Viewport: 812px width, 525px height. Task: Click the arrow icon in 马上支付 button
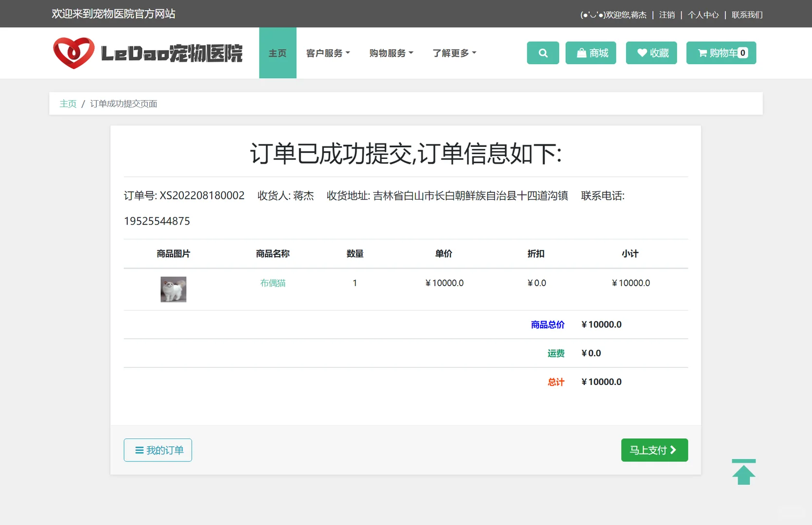[x=674, y=450]
